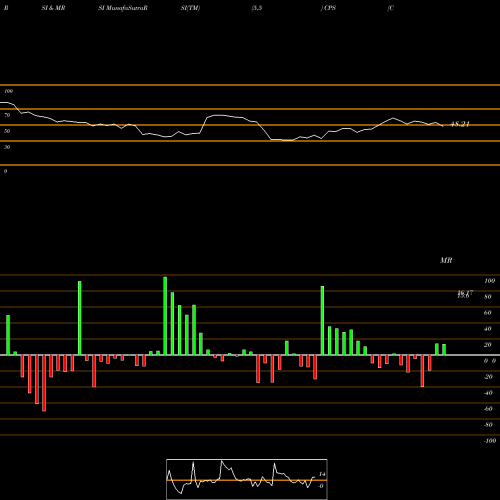This screenshot has width=500, height=500.
Task: Click the MR axis label -20
Action: pyautogui.click(x=488, y=377)
